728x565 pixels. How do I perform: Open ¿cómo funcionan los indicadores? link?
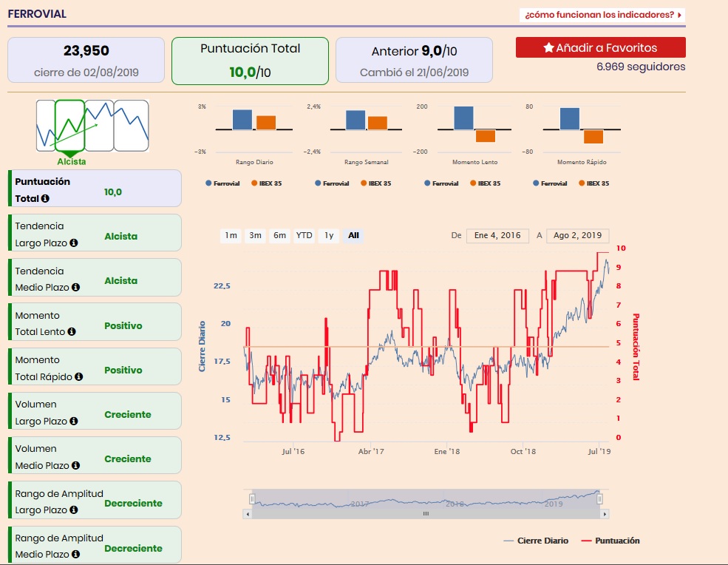point(602,15)
